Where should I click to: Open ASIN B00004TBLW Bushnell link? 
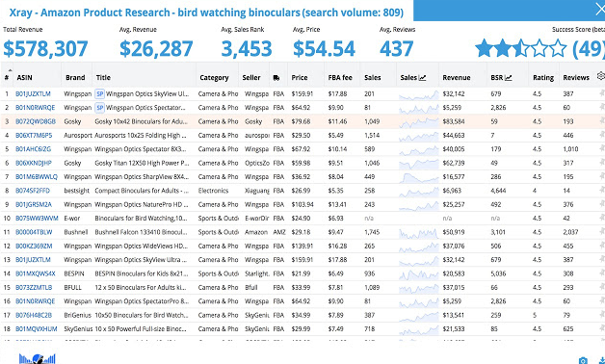pos(34,232)
